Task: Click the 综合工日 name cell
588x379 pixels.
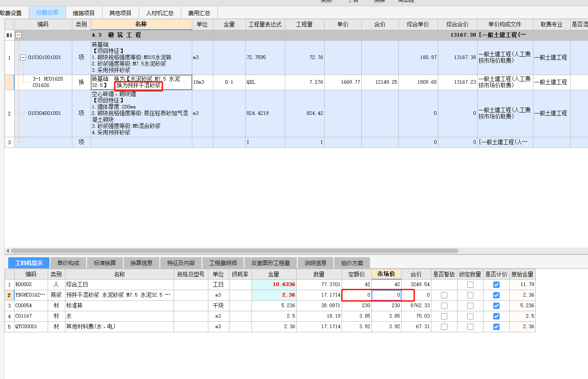Action: coord(119,285)
